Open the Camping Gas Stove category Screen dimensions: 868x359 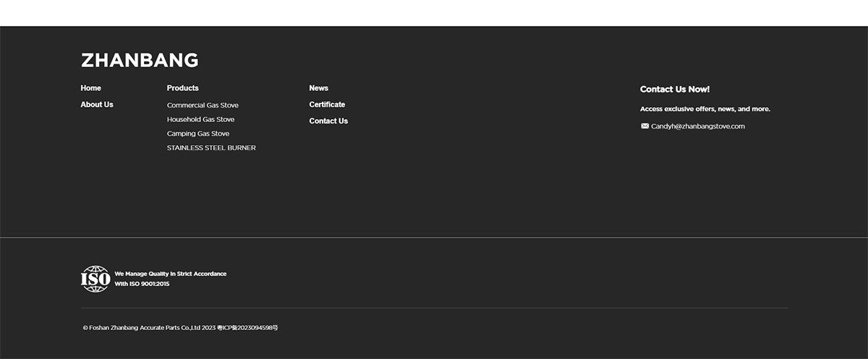coord(198,134)
